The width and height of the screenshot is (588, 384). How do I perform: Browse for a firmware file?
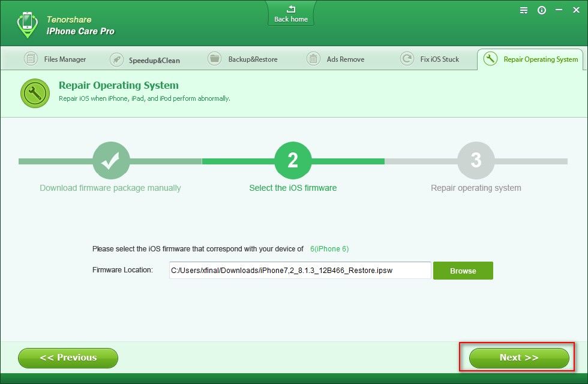point(463,271)
